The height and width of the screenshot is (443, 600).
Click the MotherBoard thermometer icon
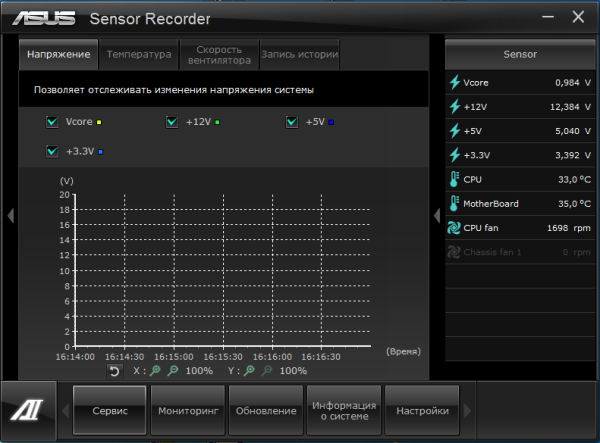pyautogui.click(x=454, y=203)
